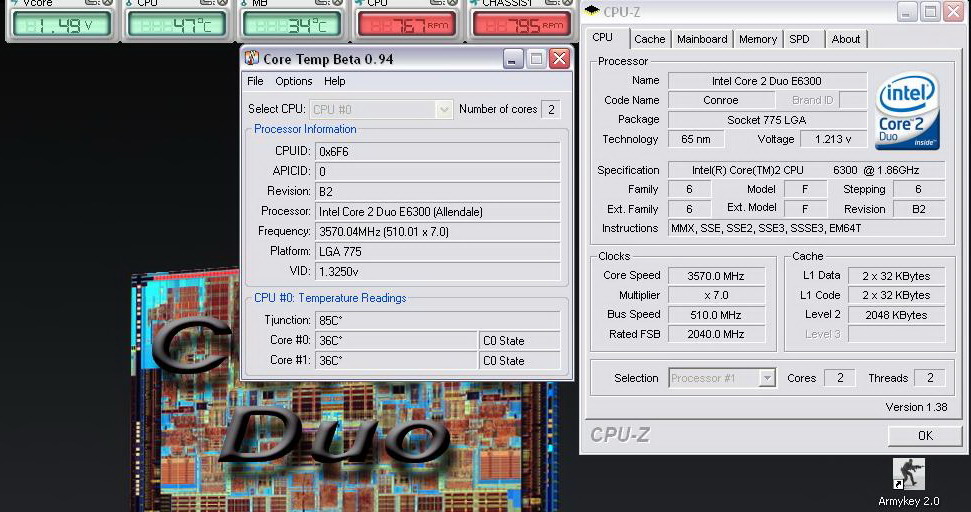Switch to the SPD tab in CPU-Z
971x512 pixels.
pos(799,39)
